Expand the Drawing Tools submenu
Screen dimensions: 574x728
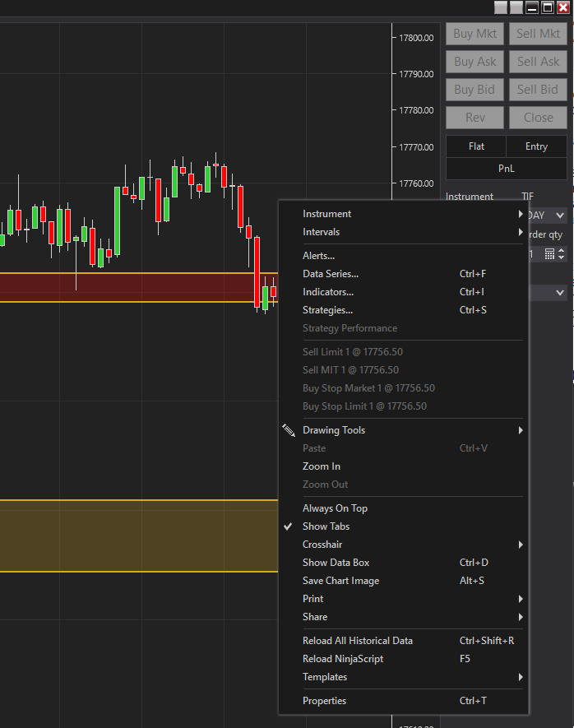[403, 430]
